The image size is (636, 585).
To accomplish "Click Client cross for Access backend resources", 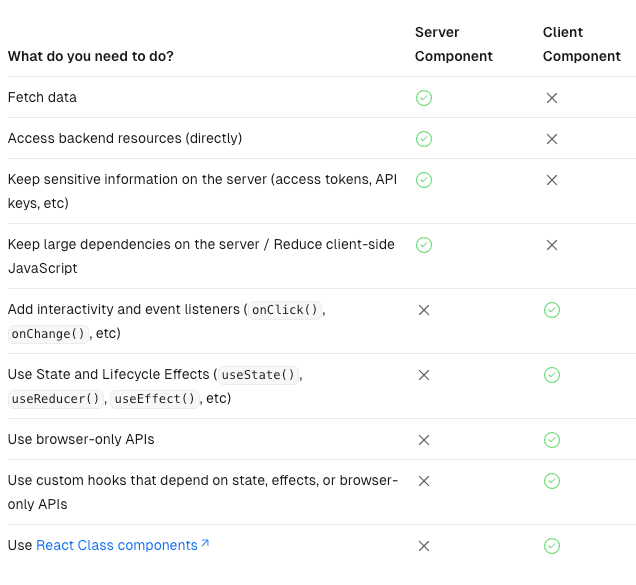I will coord(552,139).
